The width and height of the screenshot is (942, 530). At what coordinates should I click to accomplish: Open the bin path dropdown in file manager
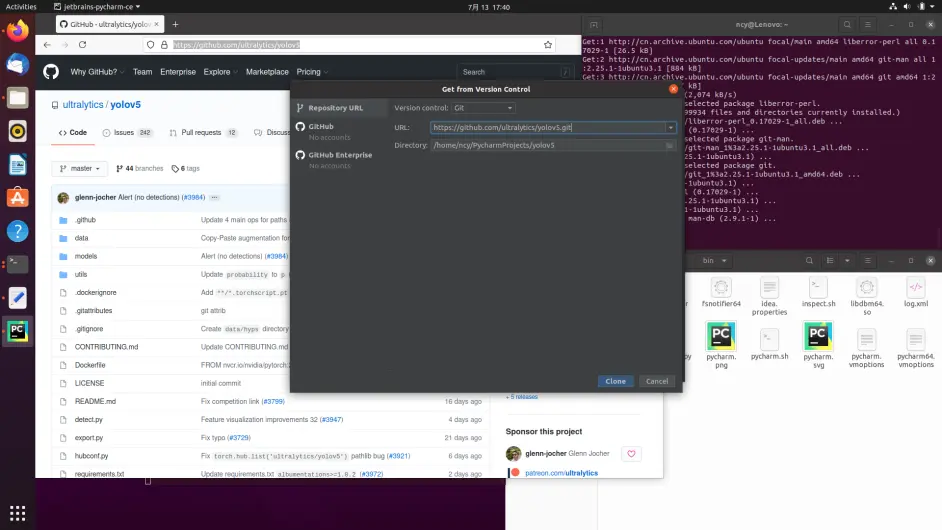pos(714,261)
